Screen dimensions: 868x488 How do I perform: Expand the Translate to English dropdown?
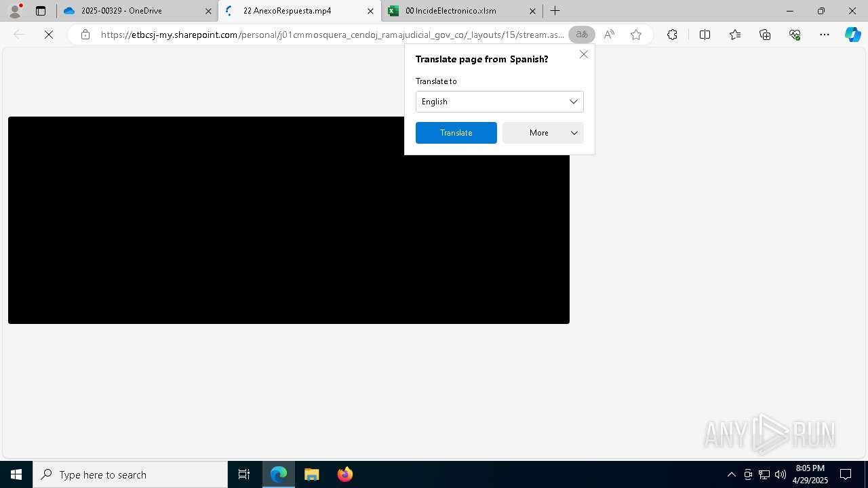[500, 102]
